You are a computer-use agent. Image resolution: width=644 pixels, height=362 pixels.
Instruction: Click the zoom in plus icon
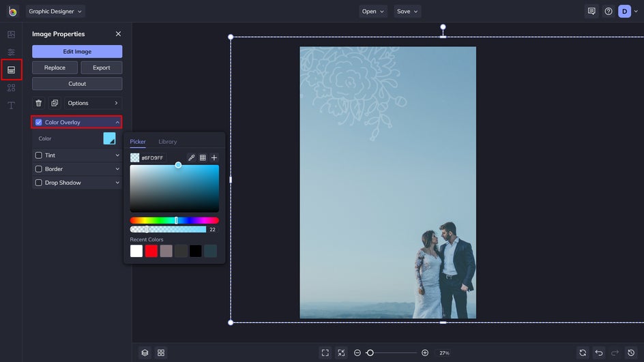(425, 352)
